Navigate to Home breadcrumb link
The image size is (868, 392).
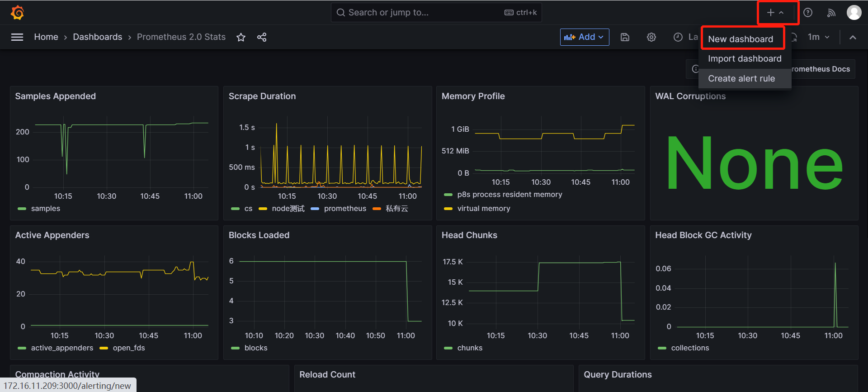pyautogui.click(x=46, y=37)
